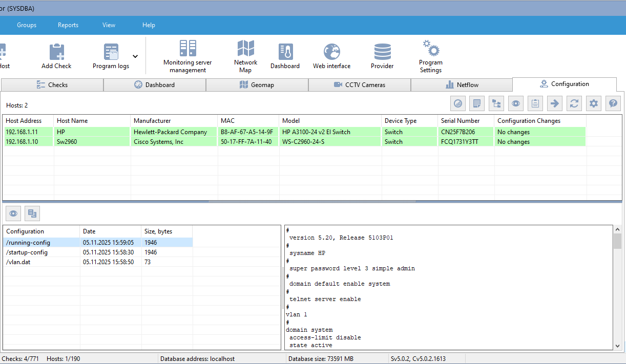Toggle the eye view icon above configuration files
This screenshot has height=364, width=626.
click(x=13, y=213)
